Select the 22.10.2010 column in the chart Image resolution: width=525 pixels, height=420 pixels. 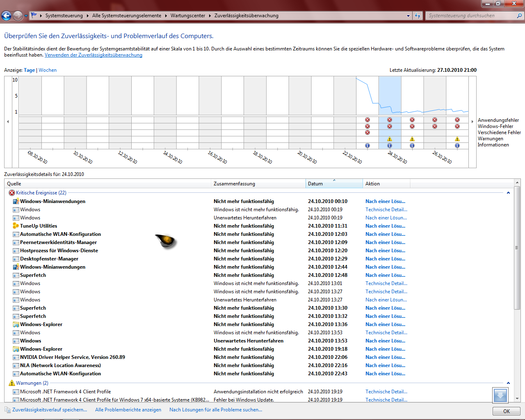[345, 112]
